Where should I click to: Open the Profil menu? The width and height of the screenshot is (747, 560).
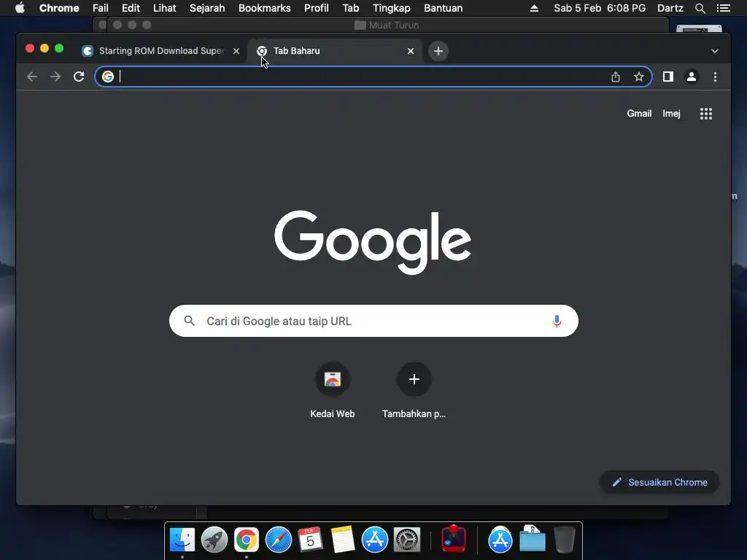click(317, 8)
